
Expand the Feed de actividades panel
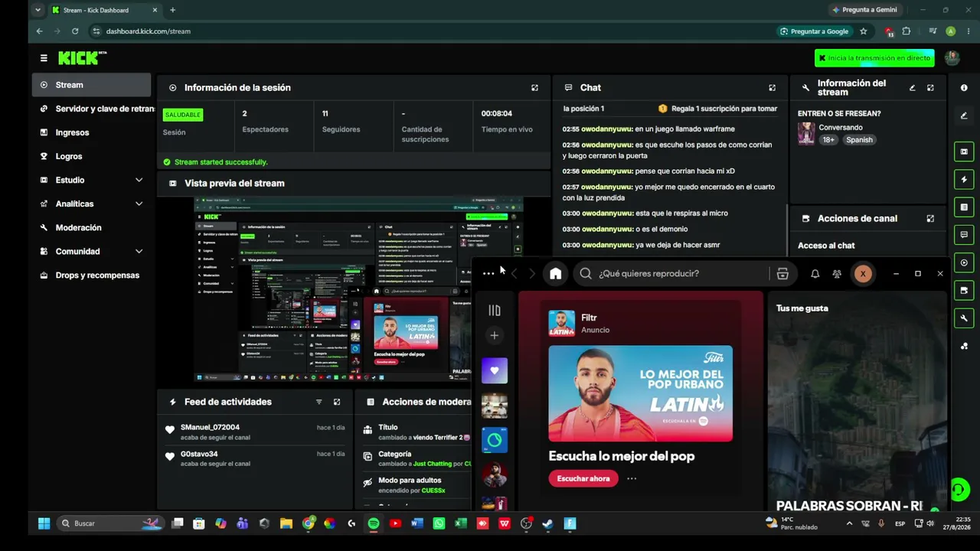tap(336, 402)
